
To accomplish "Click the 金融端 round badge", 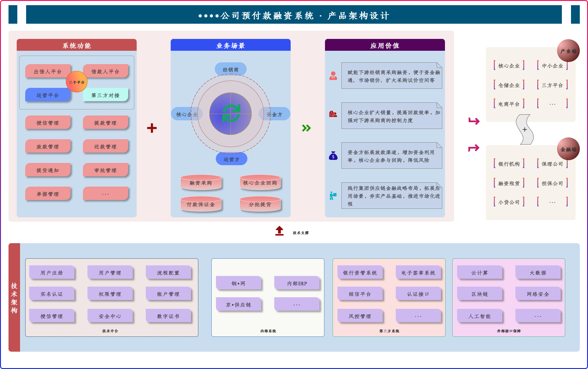I will click(568, 149).
